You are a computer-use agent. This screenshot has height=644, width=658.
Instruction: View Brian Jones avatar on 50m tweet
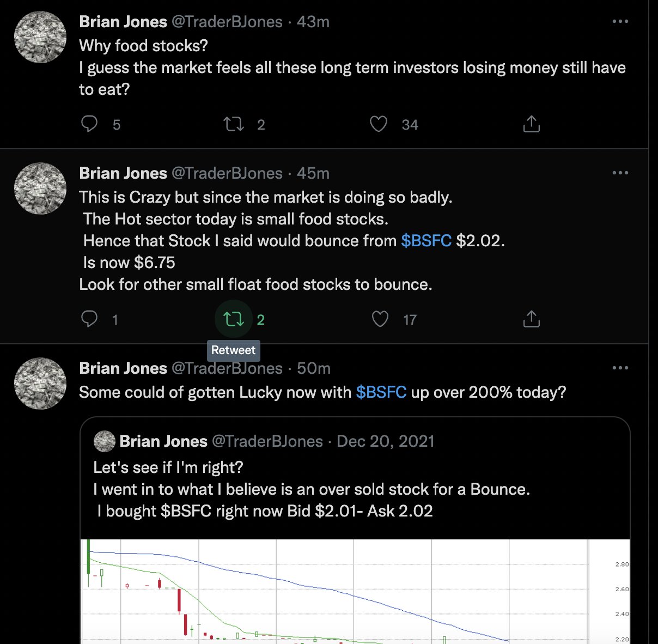(x=40, y=384)
